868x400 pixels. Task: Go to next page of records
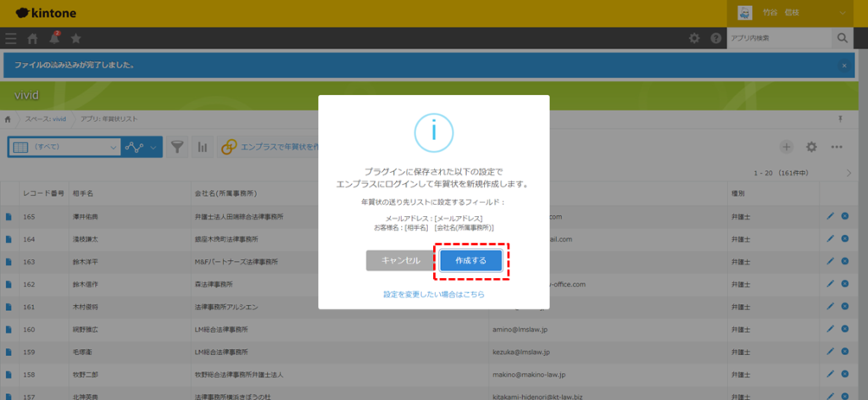click(x=849, y=173)
